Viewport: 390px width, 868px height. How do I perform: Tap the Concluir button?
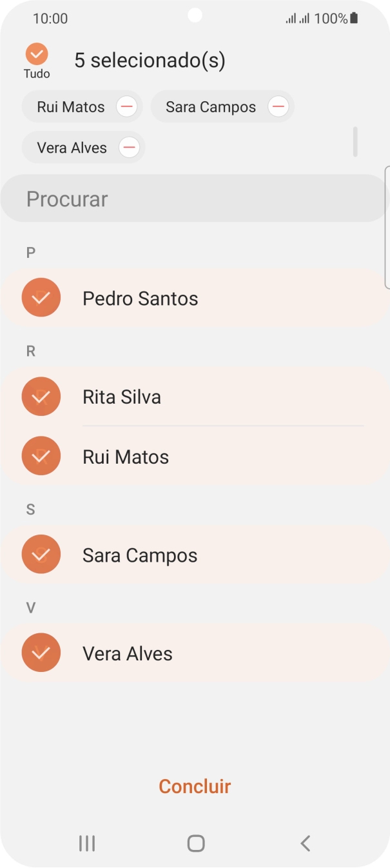[195, 786]
